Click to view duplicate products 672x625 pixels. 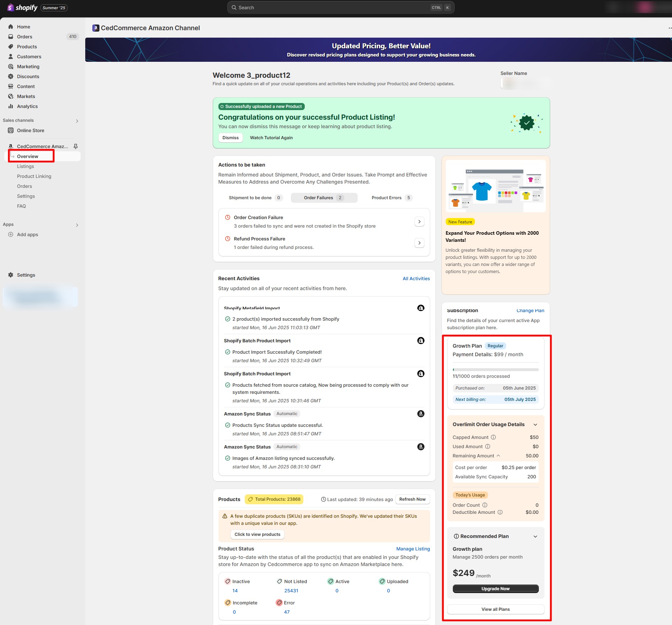pos(258,534)
